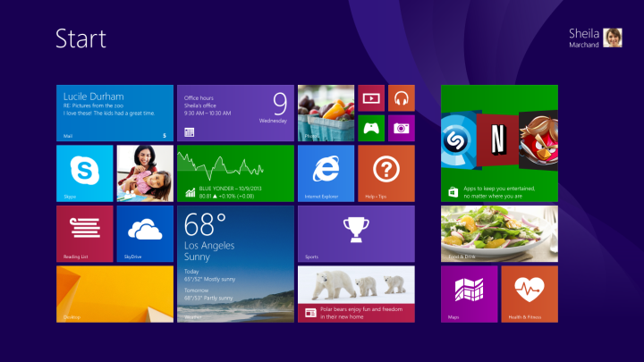Image resolution: width=644 pixels, height=362 pixels.
Task: Click Sheila Marchand's account picture
Action: (613, 38)
